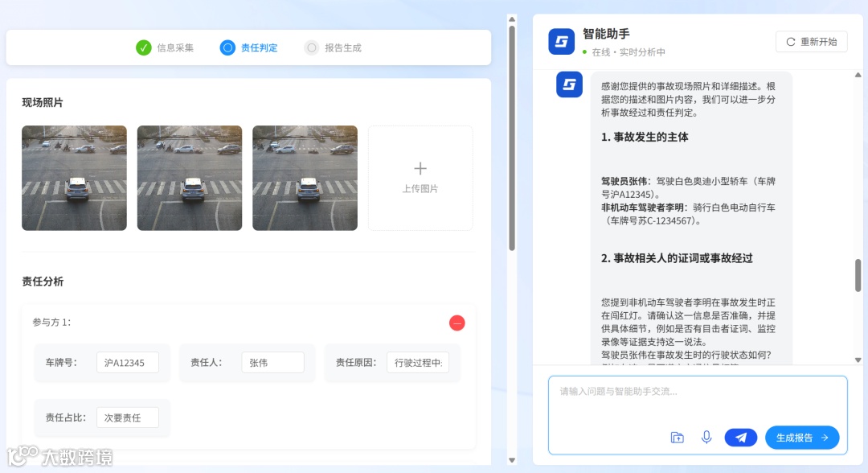868x473 pixels.
Task: Click the microphone icon for voice input
Action: [706, 437]
